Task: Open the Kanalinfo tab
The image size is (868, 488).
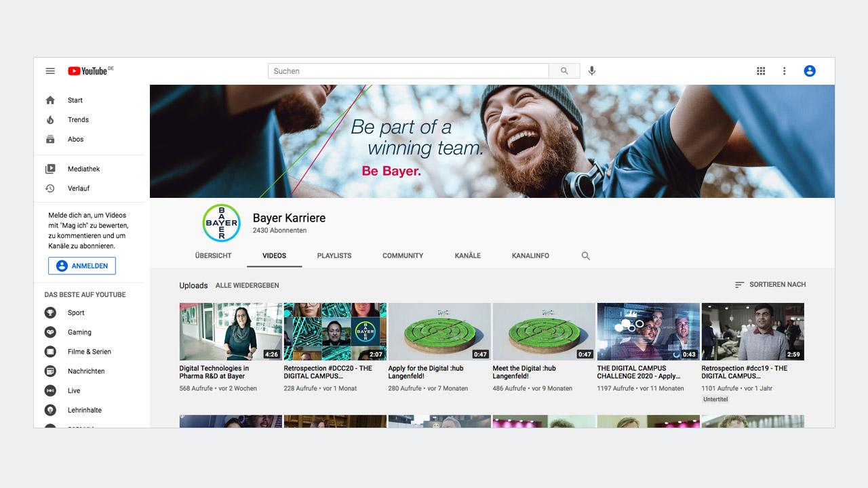Action: tap(530, 256)
